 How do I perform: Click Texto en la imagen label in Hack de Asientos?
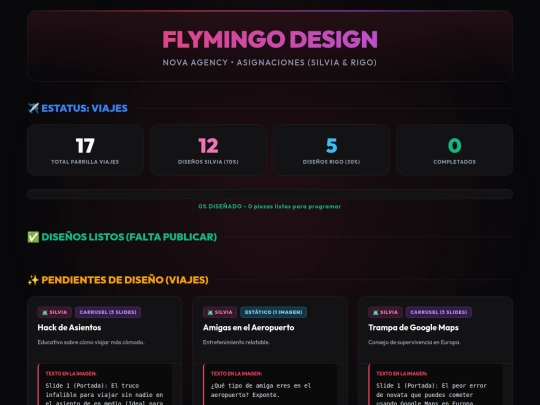tap(71, 374)
